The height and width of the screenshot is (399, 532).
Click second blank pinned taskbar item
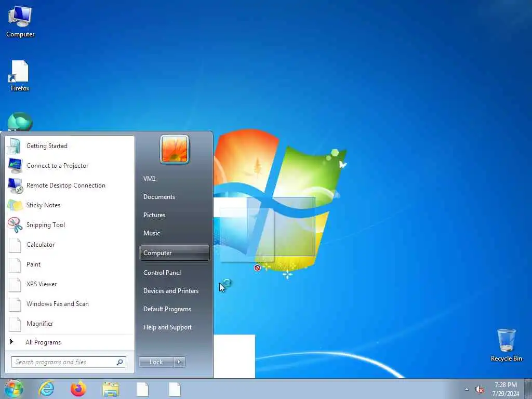(x=175, y=389)
